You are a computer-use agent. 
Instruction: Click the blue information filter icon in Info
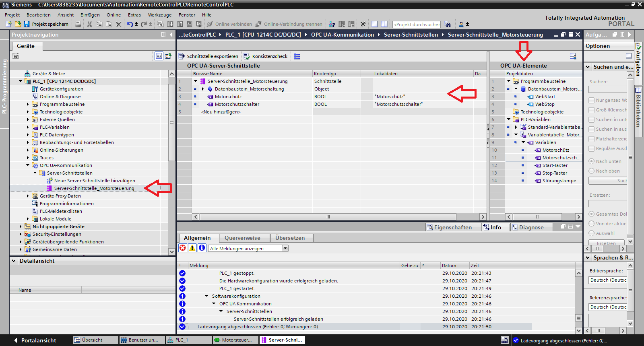point(202,248)
